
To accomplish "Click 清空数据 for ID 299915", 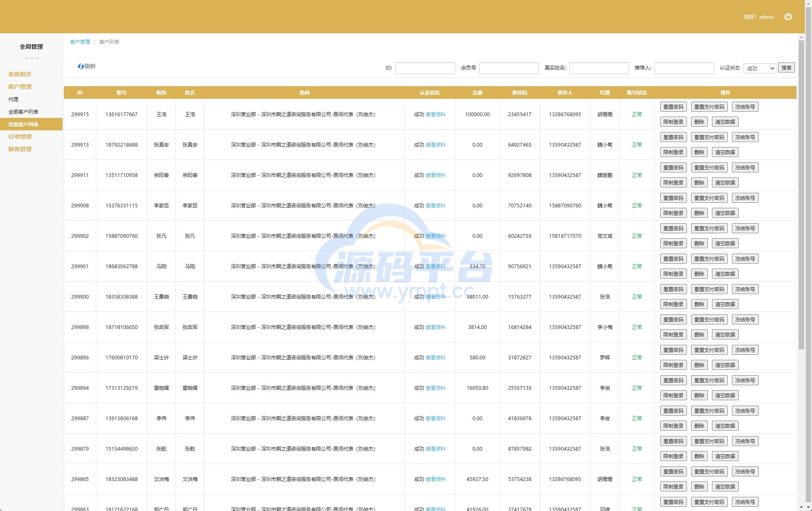I will point(725,122).
